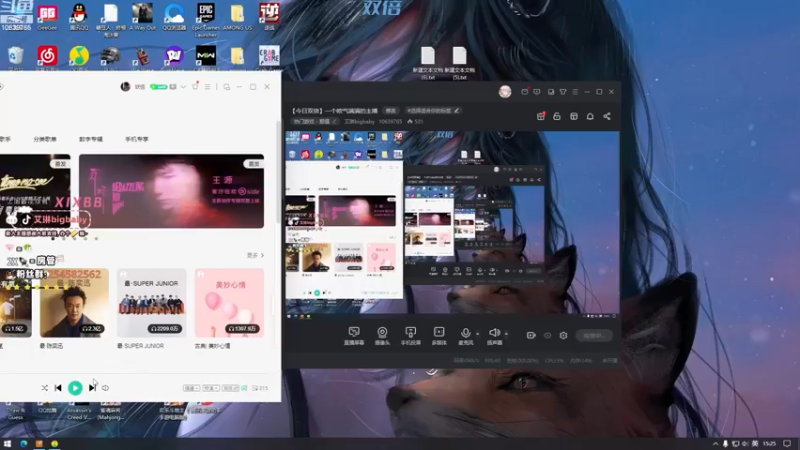Expand the microphone options arrow
Screen dimensions: 800x450
click(x=478, y=334)
